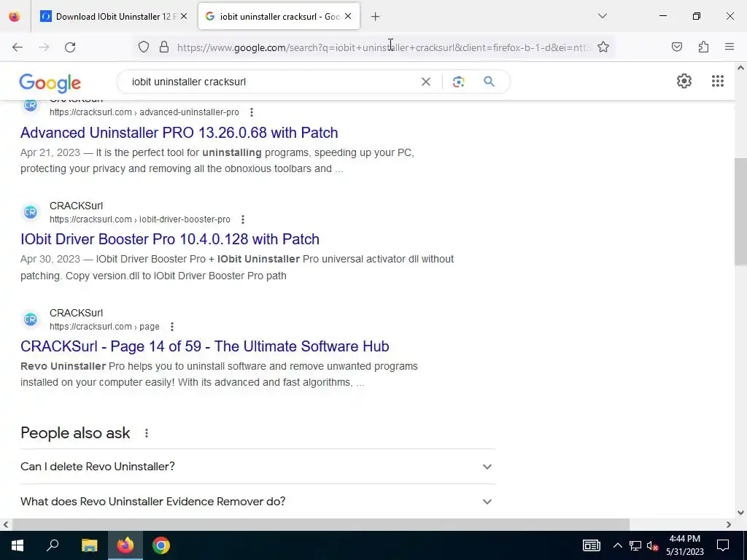Launch File Explorer from the taskbar
This screenshot has width=747, height=560.
point(89,545)
